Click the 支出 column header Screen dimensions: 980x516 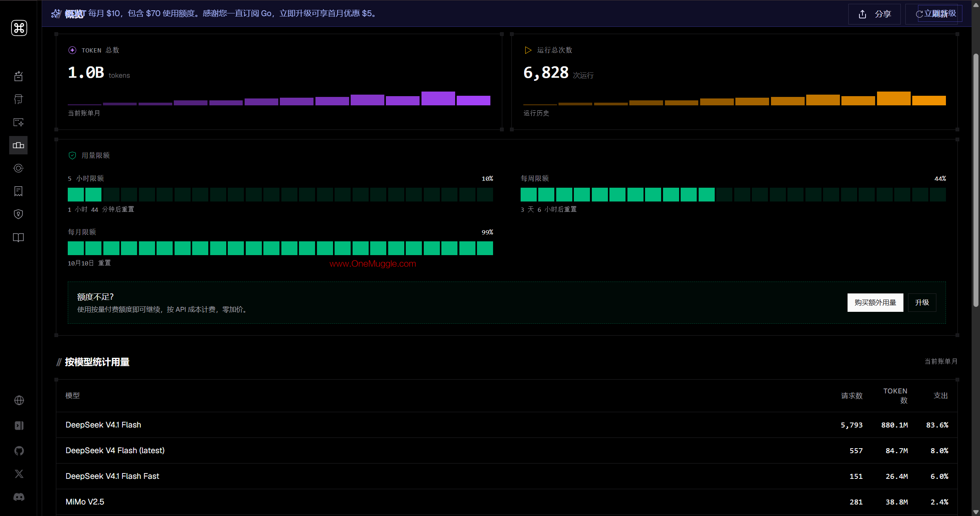(x=941, y=396)
